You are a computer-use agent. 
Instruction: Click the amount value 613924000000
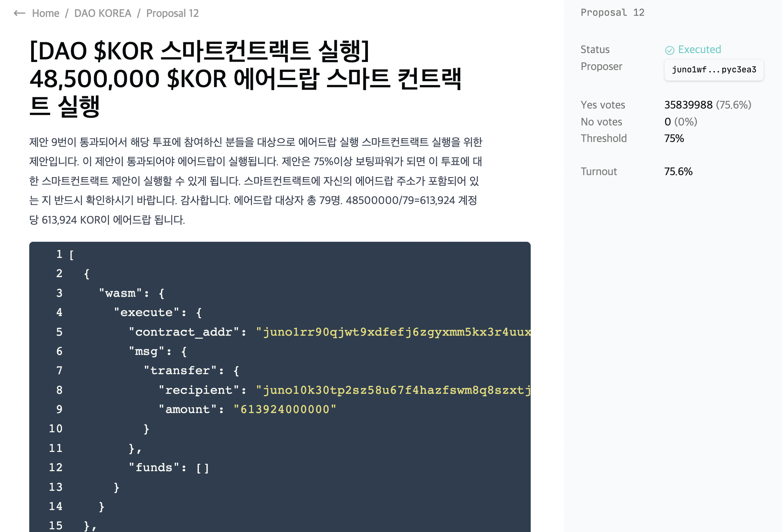point(285,409)
